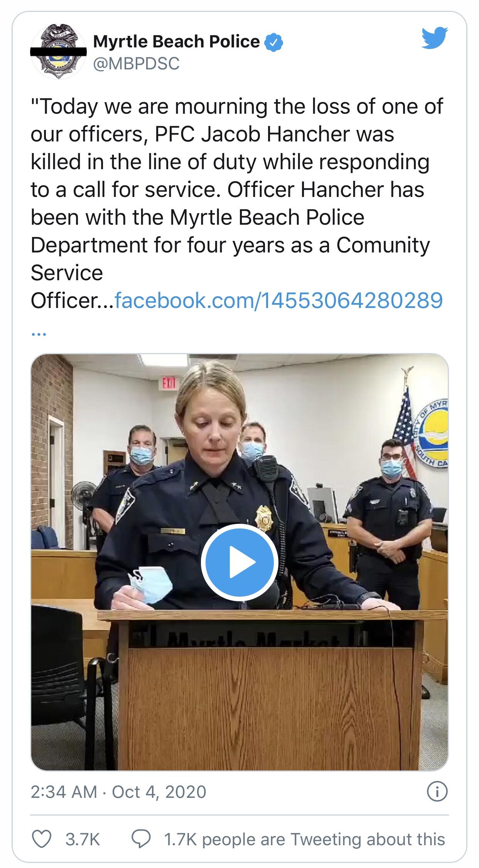Click the heart like icon
Image resolution: width=479 pixels, height=868 pixels.
[41, 839]
